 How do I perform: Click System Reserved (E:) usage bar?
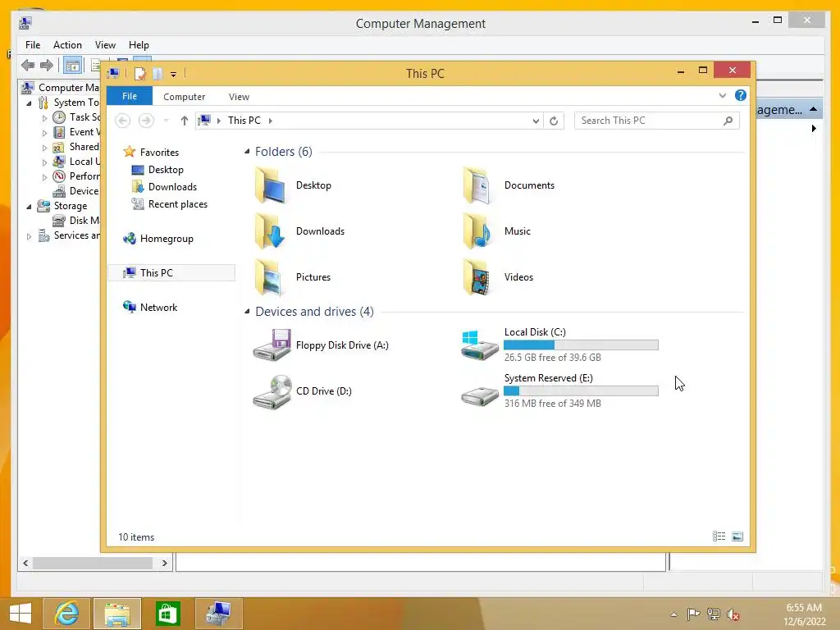[x=581, y=391]
